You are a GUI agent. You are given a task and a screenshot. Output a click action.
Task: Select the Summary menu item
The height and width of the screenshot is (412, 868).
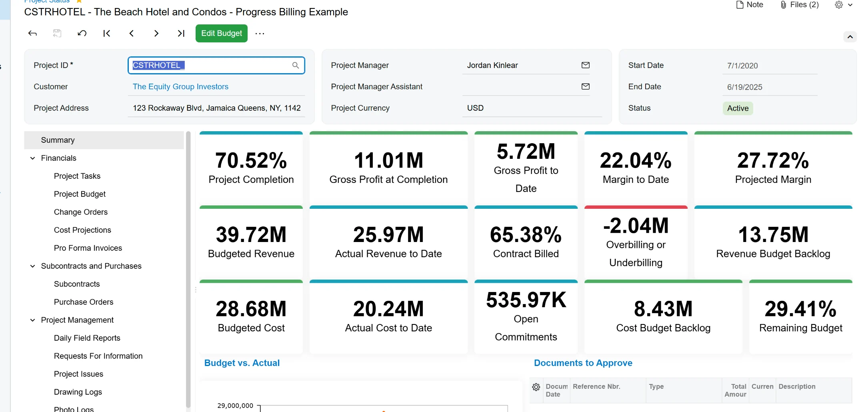[x=104, y=140]
